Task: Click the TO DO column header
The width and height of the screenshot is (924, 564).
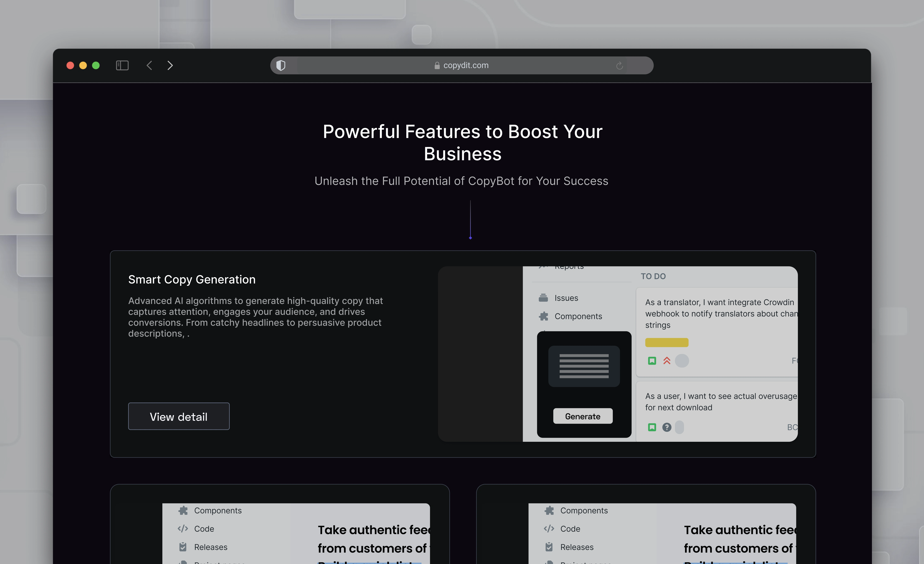Action: click(653, 276)
